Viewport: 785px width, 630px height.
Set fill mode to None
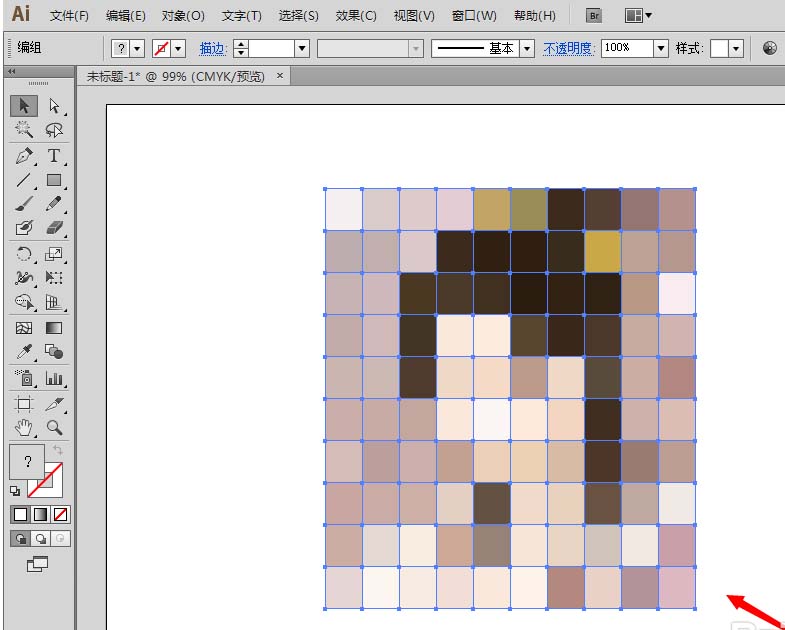pyautogui.click(x=61, y=514)
